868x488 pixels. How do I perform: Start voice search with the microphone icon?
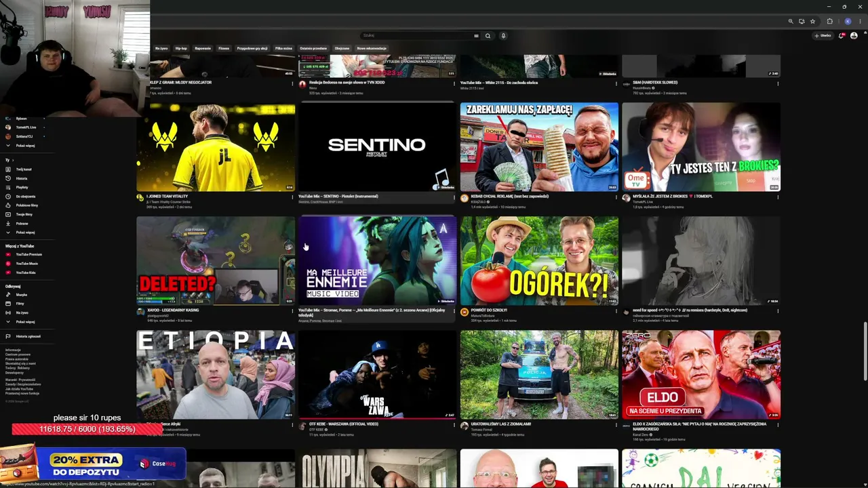pos(503,36)
